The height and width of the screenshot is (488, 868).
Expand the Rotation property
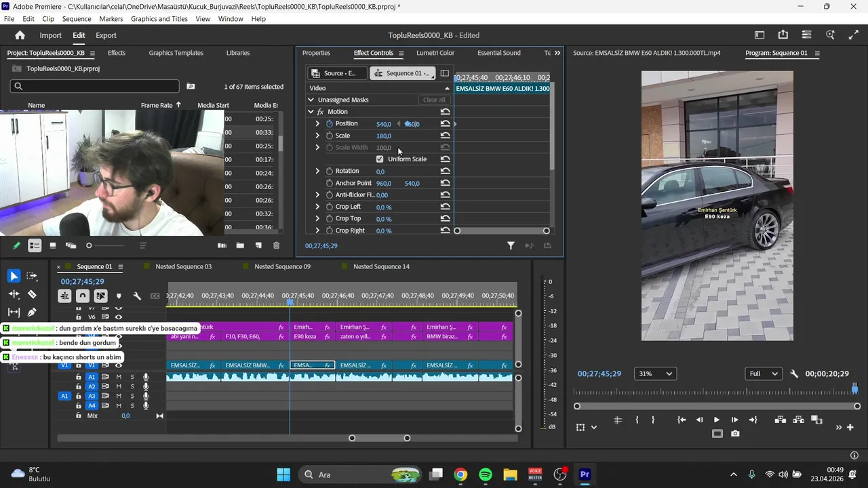[x=317, y=171]
